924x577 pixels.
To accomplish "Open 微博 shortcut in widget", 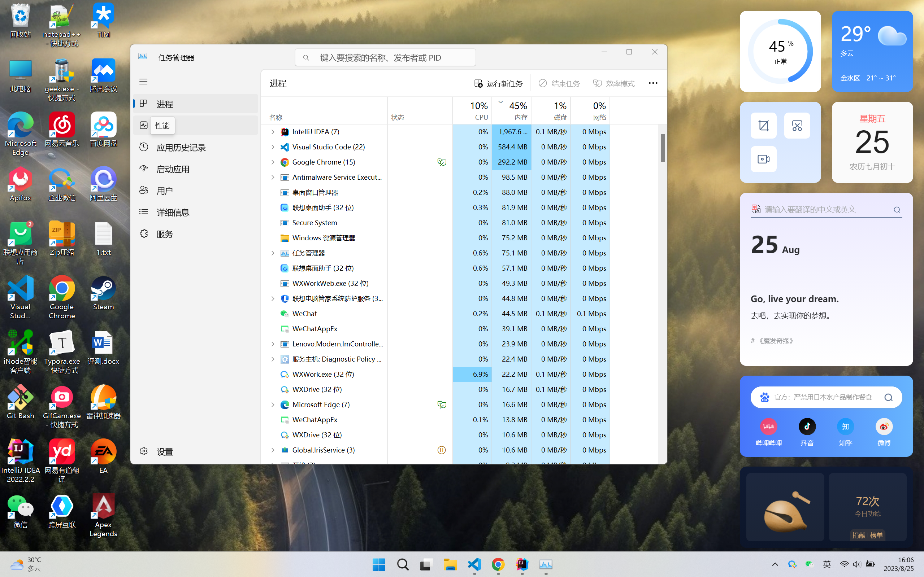I will 884,432.
